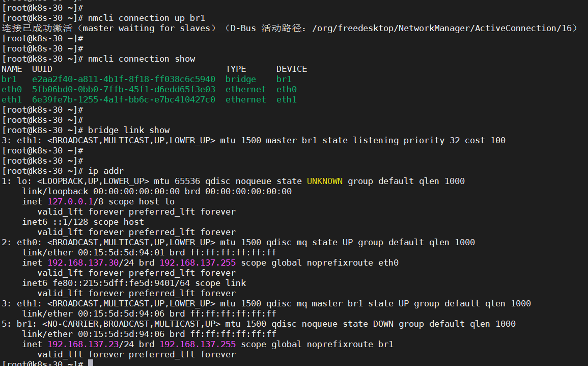
Task: Click the terminal cursor at the last prompt
Action: tap(91, 363)
